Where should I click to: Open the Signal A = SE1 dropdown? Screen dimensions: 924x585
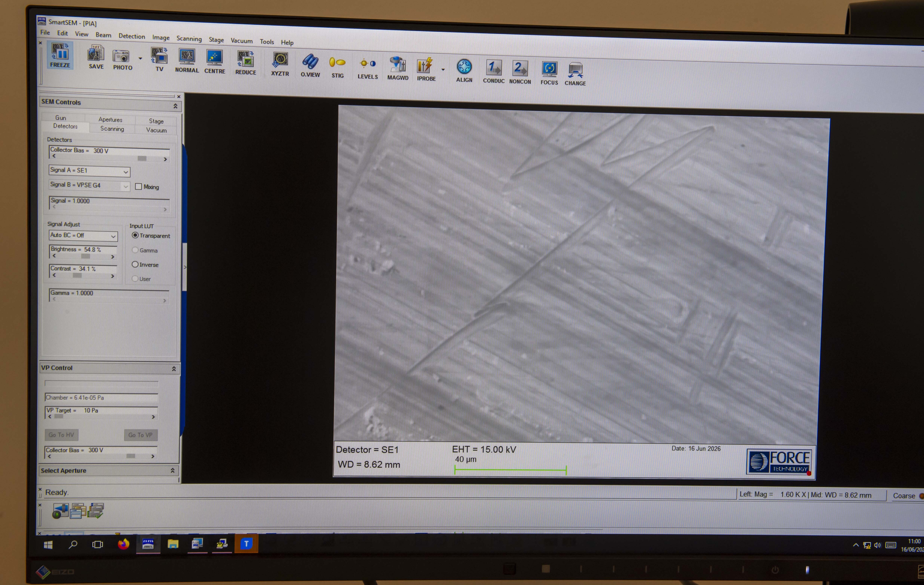click(x=126, y=172)
